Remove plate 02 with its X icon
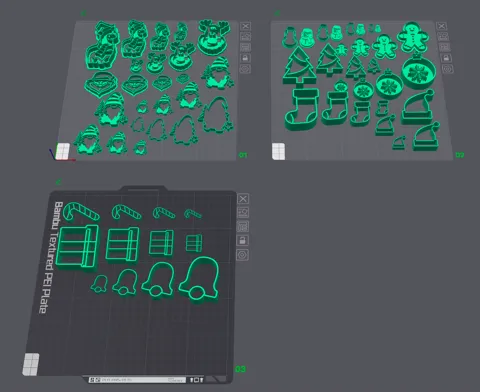Screen dimensions: 480x392 pyautogui.click(x=442, y=26)
